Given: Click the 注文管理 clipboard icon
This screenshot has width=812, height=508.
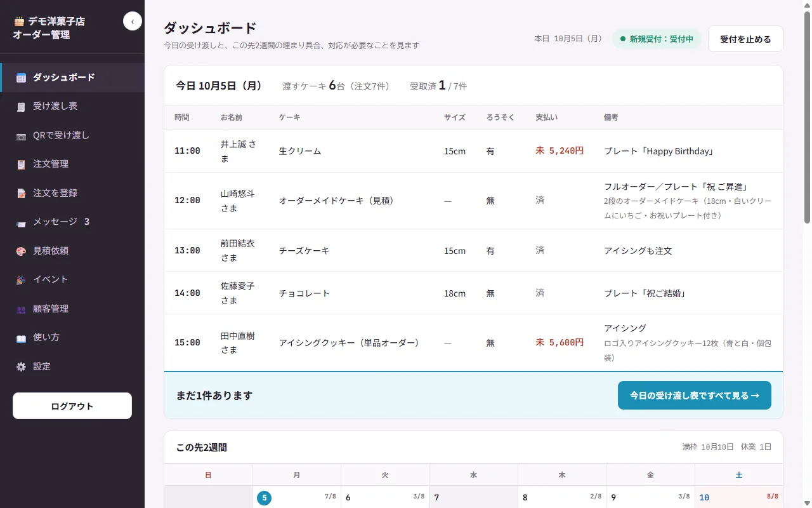Looking at the screenshot, I should tap(22, 164).
